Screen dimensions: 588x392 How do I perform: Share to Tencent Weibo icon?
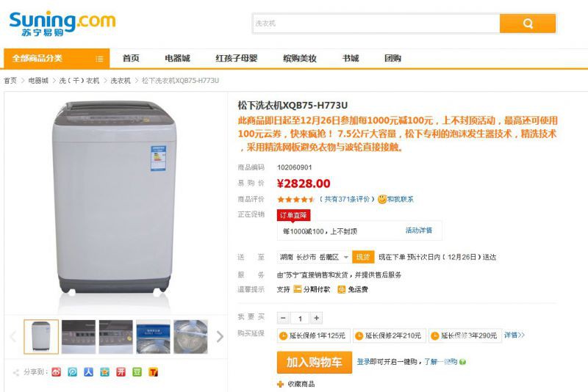coord(73,372)
